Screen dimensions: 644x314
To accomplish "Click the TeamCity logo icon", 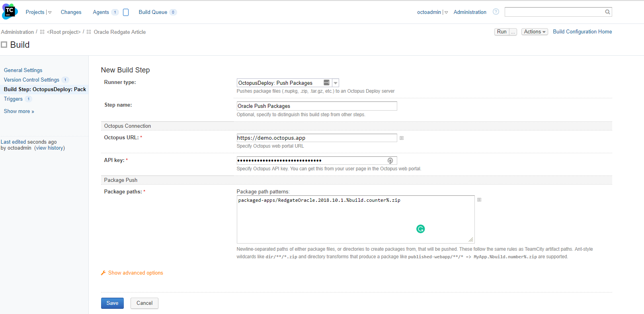I will 10,12.
